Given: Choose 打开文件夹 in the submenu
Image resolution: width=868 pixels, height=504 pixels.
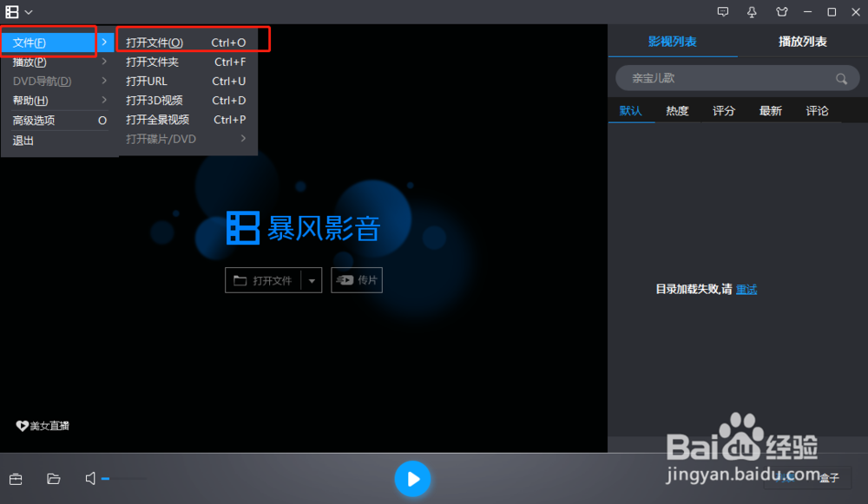Looking at the screenshot, I should tap(186, 62).
